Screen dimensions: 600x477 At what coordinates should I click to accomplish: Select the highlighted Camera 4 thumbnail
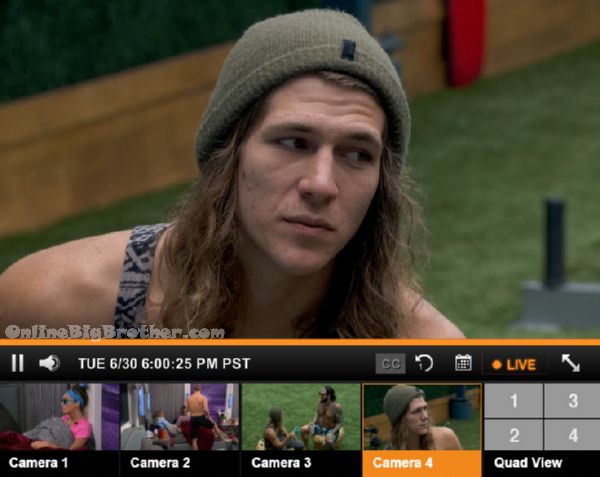(x=422, y=417)
